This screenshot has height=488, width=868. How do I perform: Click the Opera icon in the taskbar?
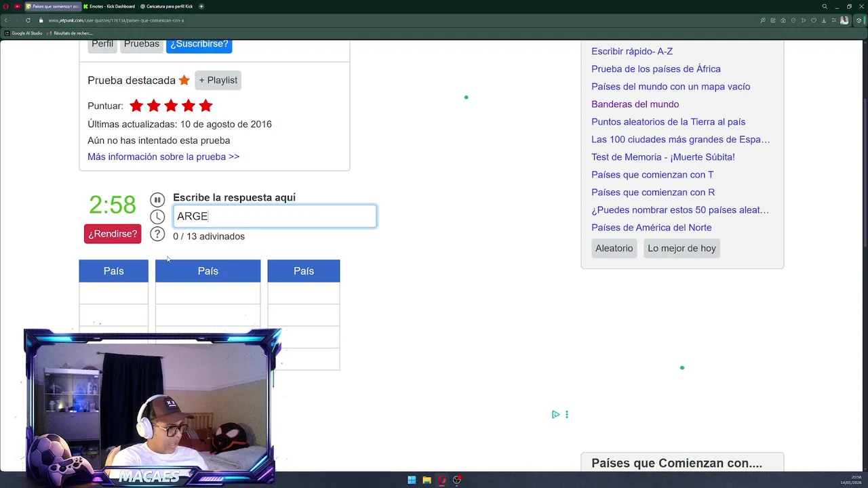coord(442,480)
